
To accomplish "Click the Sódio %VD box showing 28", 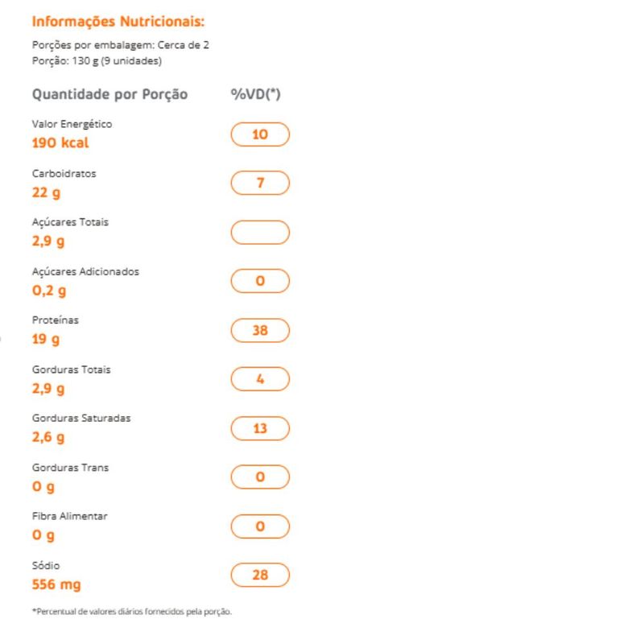I will [x=260, y=575].
